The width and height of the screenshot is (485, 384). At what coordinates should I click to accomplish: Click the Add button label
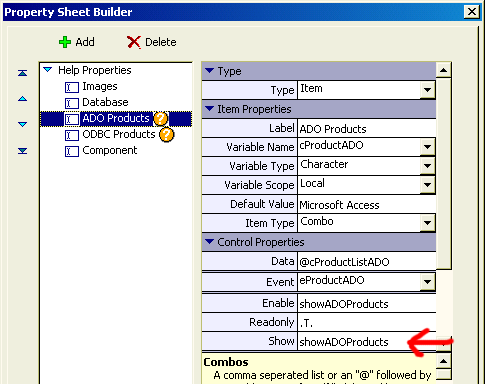tap(85, 42)
